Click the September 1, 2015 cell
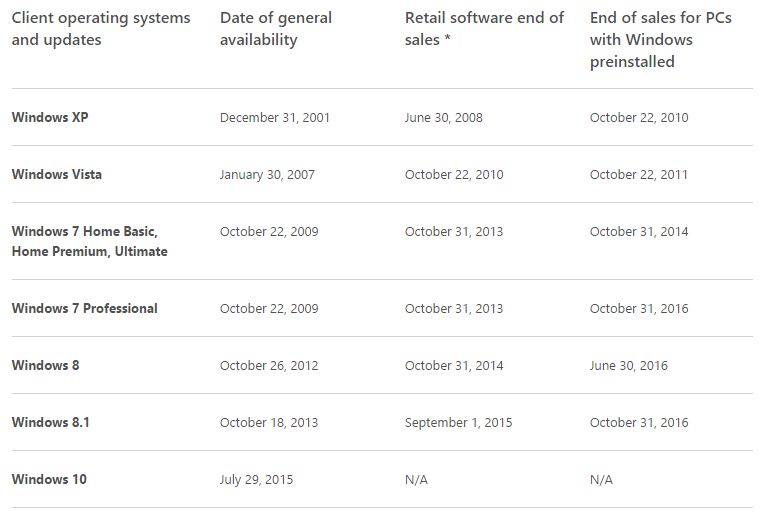Viewport: 763px width, 512px height. (x=458, y=422)
